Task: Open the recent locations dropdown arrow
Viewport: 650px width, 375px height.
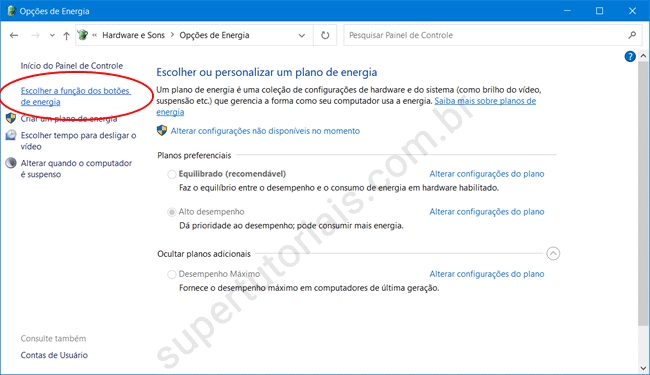Action: [x=52, y=35]
